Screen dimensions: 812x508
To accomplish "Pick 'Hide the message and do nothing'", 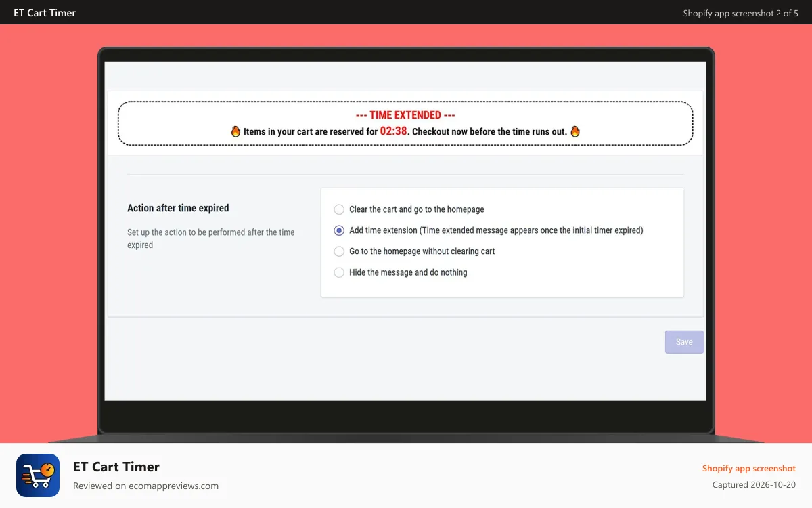I will tap(339, 272).
